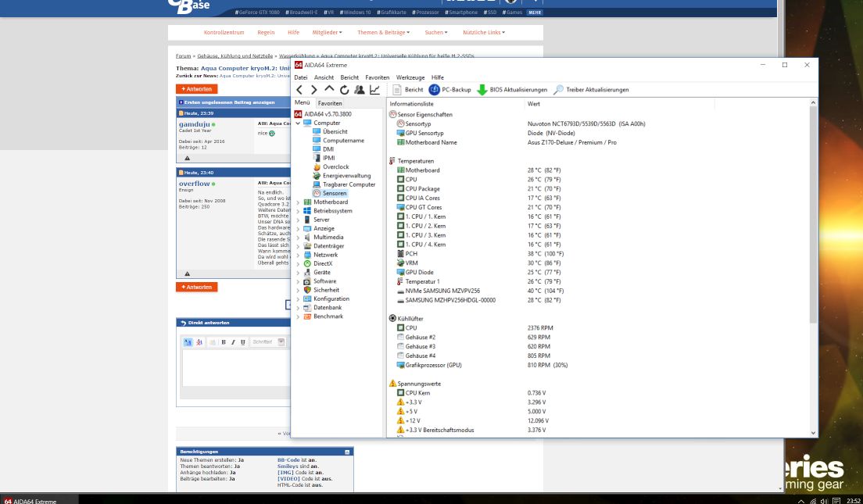Screen dimensions: 863x504
Task: Select the Sicherheit tree item
Action: [x=327, y=291]
